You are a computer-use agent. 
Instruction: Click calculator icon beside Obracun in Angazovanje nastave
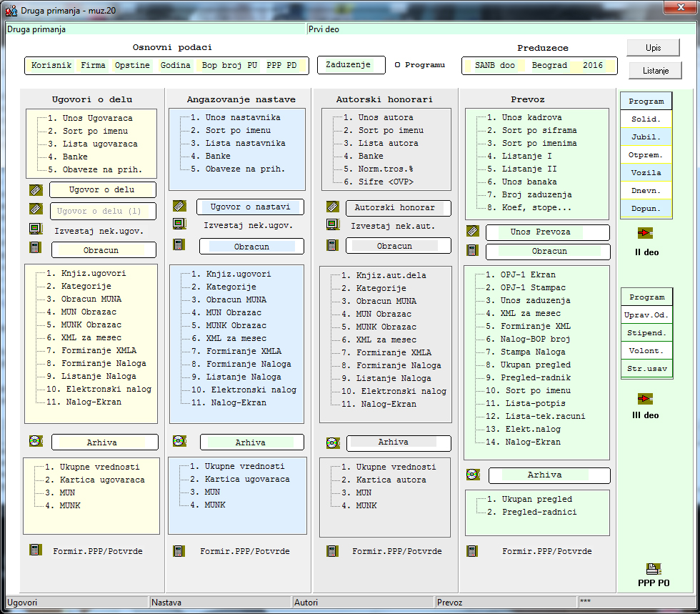pyautogui.click(x=179, y=244)
